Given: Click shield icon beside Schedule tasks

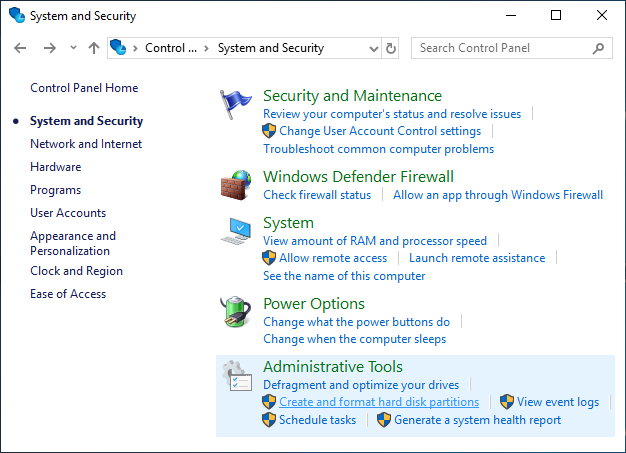Looking at the screenshot, I should click(269, 420).
